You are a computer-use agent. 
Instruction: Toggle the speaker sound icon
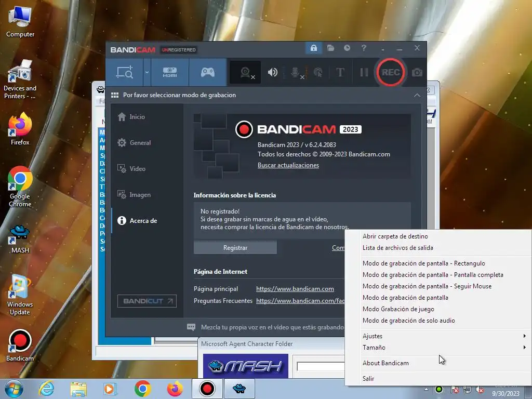[x=272, y=72]
